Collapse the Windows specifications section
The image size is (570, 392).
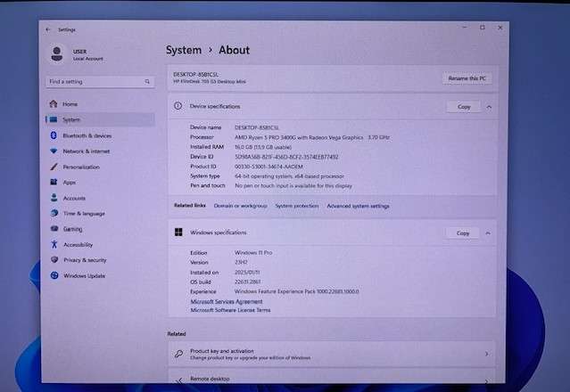pos(489,233)
